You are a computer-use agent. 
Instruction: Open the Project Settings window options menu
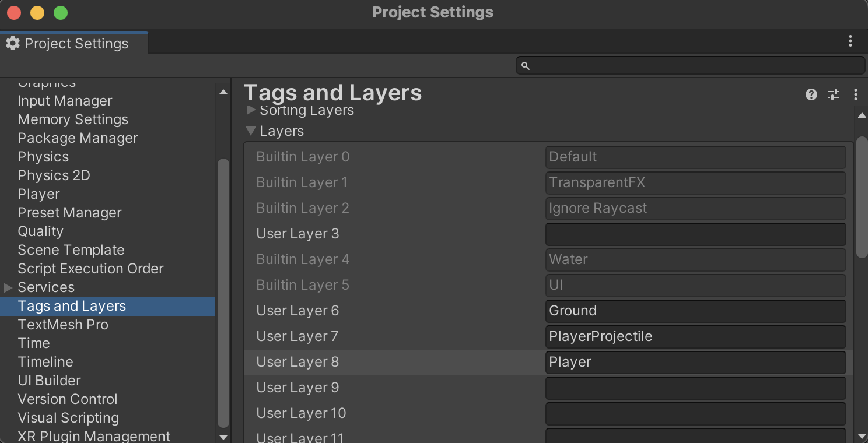pyautogui.click(x=850, y=41)
